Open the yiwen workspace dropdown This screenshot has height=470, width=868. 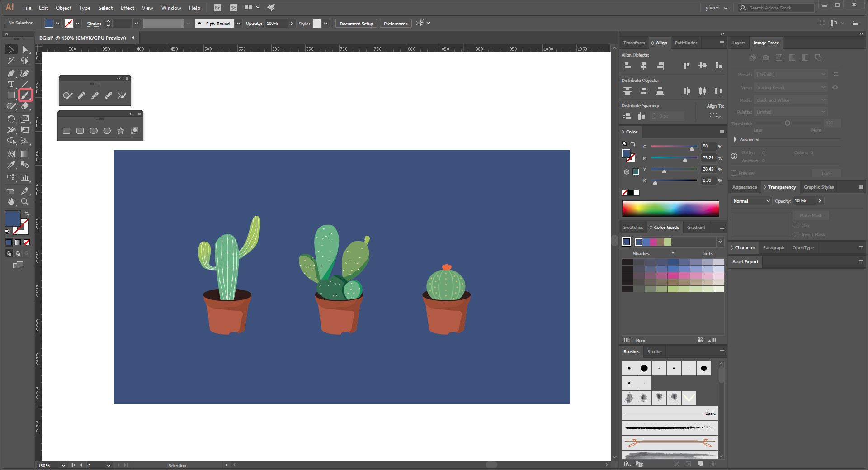coord(717,8)
